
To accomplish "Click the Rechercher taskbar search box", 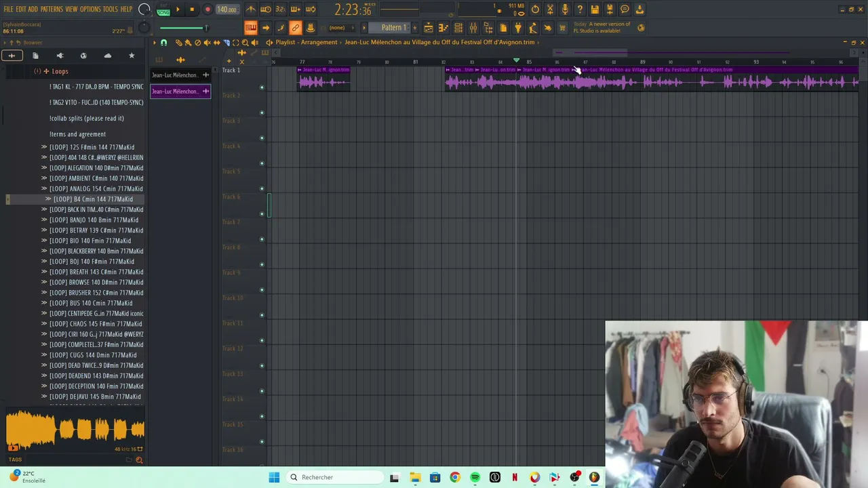I will click(x=336, y=477).
